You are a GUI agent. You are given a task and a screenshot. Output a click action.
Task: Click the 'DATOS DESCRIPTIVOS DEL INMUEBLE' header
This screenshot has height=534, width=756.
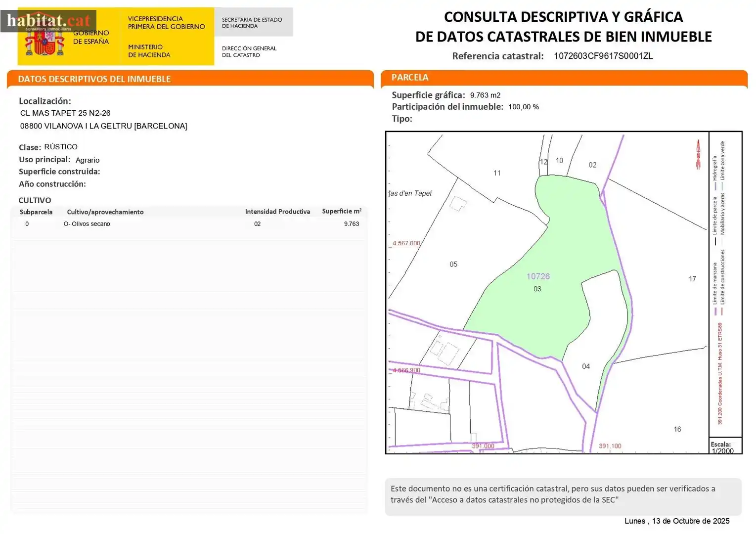click(94, 79)
